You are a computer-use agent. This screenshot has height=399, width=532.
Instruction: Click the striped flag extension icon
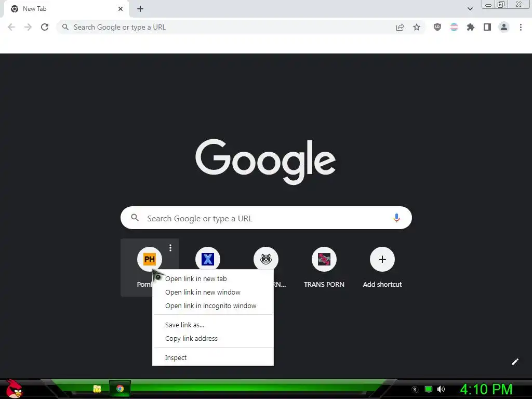click(454, 27)
